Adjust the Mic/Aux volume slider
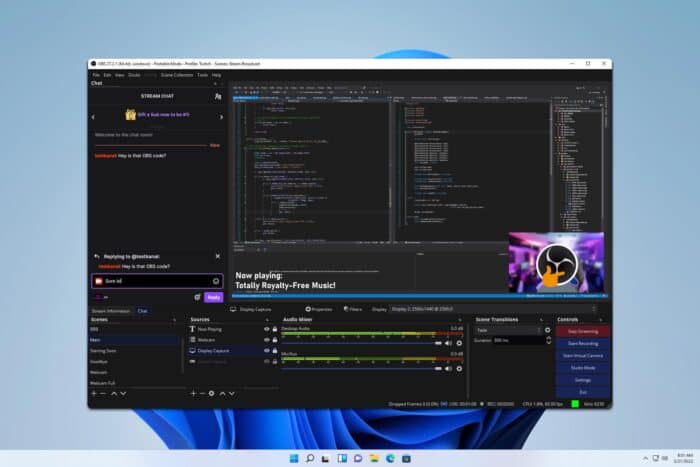 [x=362, y=368]
